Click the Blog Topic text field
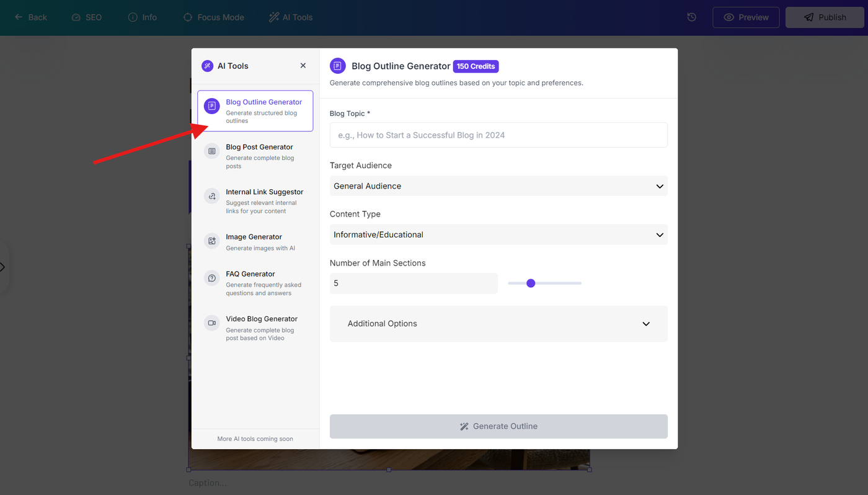868x495 pixels. tap(498, 135)
